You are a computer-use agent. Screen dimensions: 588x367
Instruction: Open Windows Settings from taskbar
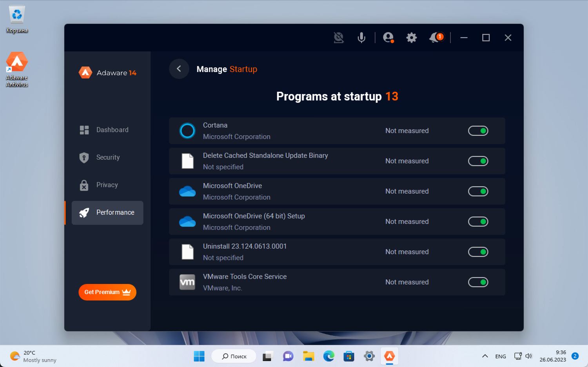(x=369, y=356)
